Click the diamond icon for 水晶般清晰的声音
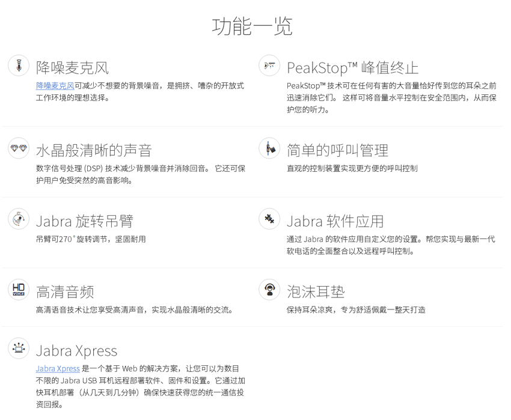This screenshot has height=420, width=511. [x=19, y=148]
